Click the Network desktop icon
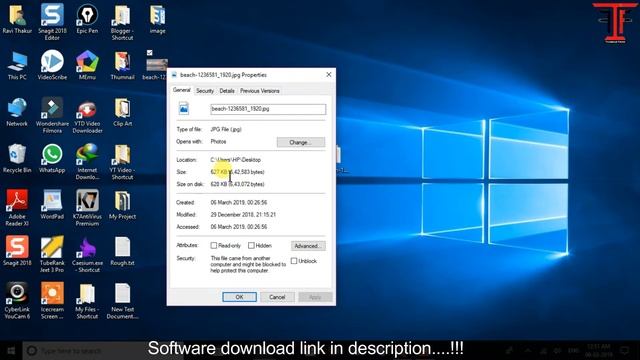The height and width of the screenshot is (360, 640). (17, 112)
